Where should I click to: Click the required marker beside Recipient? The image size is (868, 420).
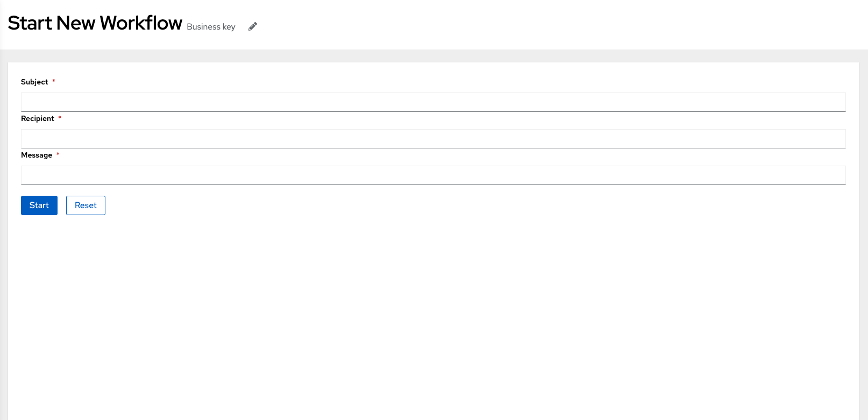point(60,118)
